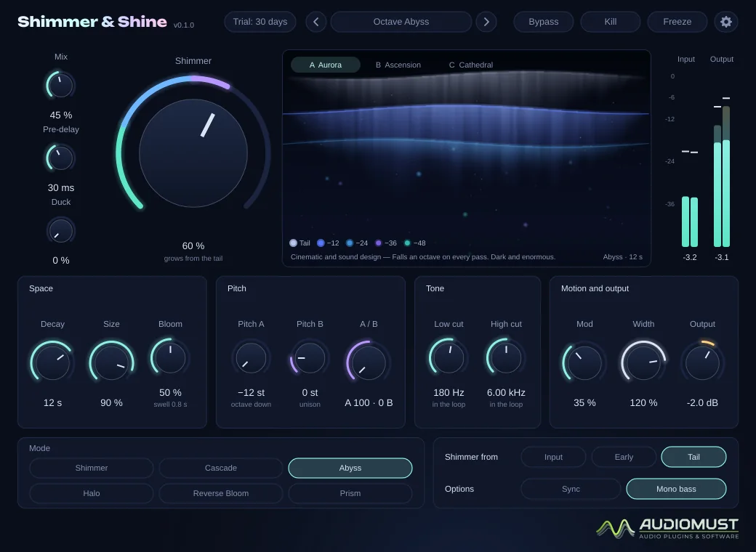Open the settings gear icon
Viewport: 756px width, 552px height.
[x=726, y=22]
